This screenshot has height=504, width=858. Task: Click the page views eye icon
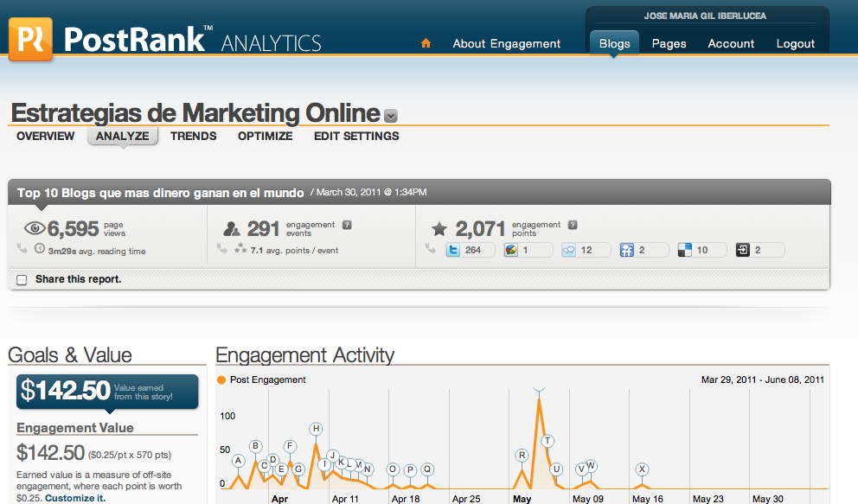click(35, 227)
